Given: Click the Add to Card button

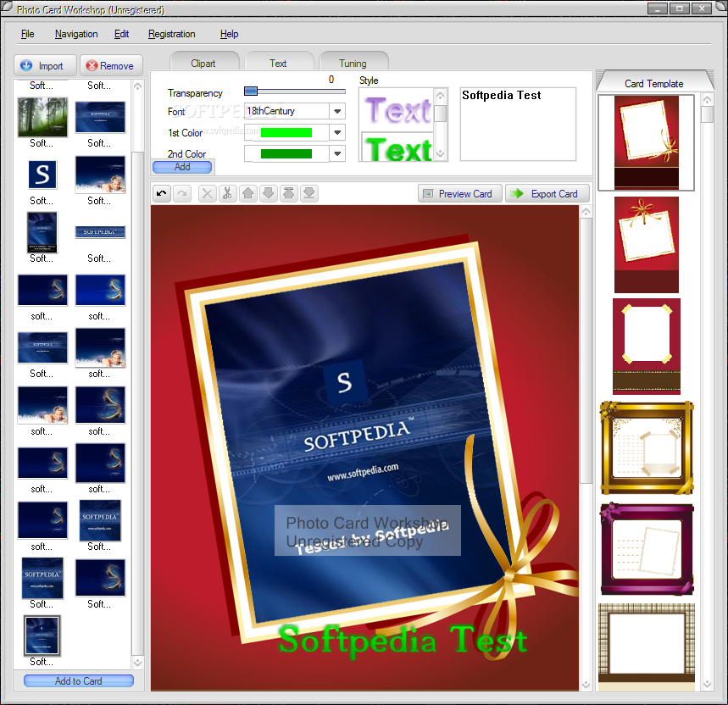Looking at the screenshot, I should [x=79, y=681].
